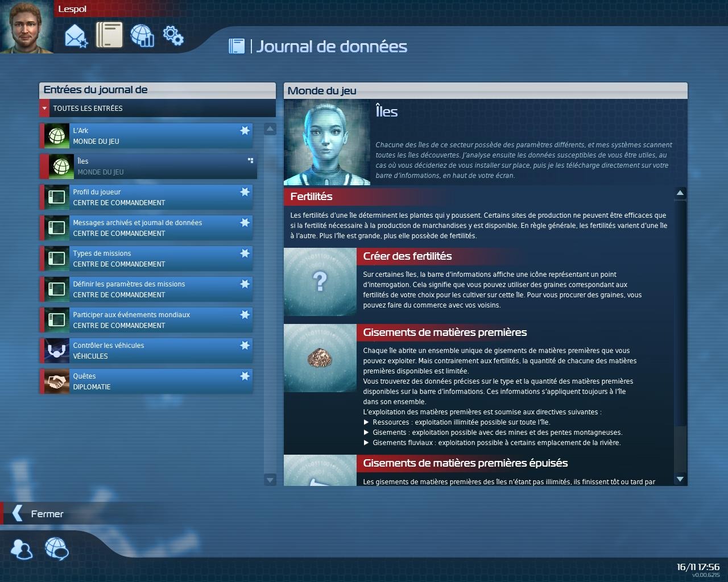Image resolution: width=728 pixels, height=582 pixels.
Task: Open Participer aux événements mondiaux entry
Action: (148, 320)
